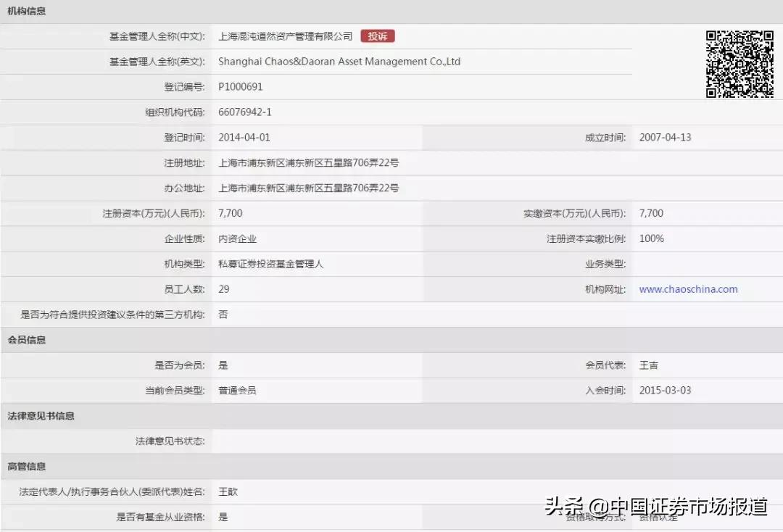Click the 登记时间 date 2014-04-01
Image resolution: width=783 pixels, height=532 pixels.
click(x=240, y=137)
